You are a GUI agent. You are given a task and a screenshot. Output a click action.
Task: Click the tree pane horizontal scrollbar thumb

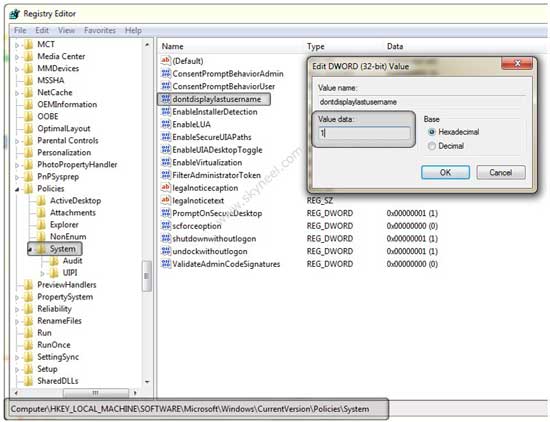click(95, 393)
